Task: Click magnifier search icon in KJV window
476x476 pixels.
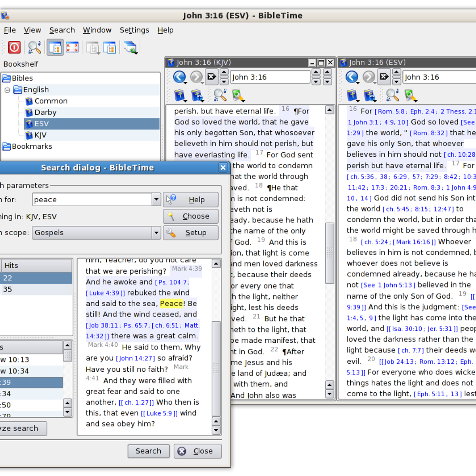Action: [x=220, y=95]
